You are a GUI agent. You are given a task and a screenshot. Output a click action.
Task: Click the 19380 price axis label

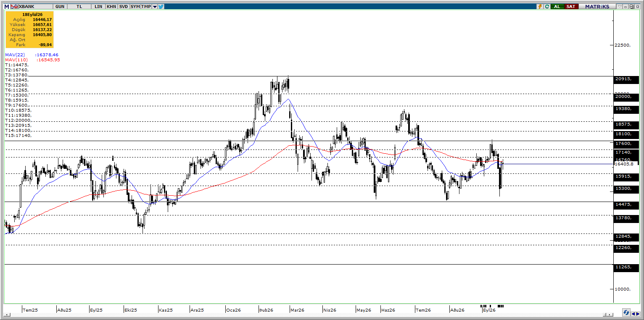tap(626, 109)
